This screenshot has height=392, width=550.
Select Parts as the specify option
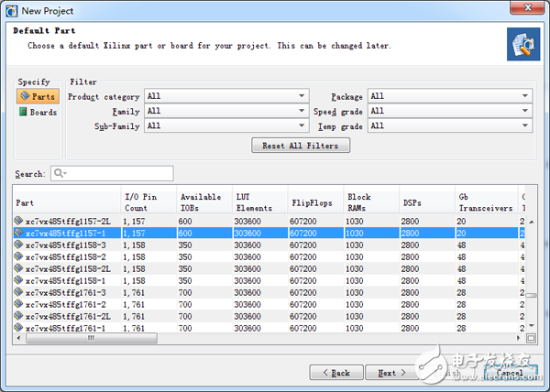coord(38,96)
